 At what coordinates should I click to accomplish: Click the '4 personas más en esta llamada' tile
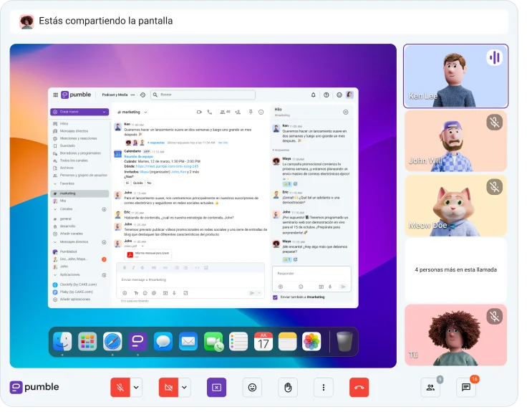455,269
